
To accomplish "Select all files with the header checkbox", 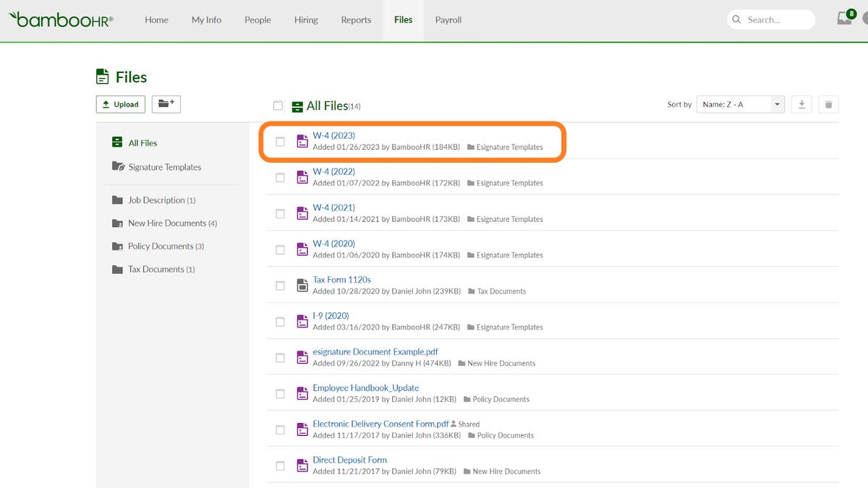I will (278, 105).
